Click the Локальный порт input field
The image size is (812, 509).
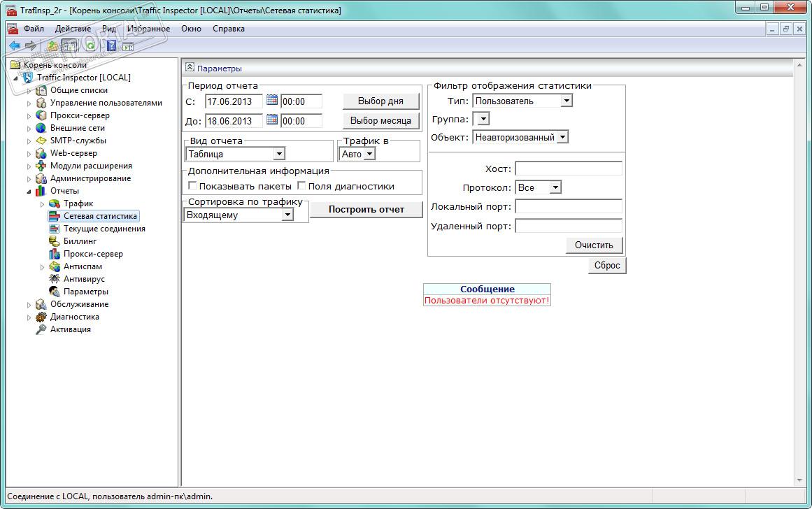pyautogui.click(x=569, y=206)
